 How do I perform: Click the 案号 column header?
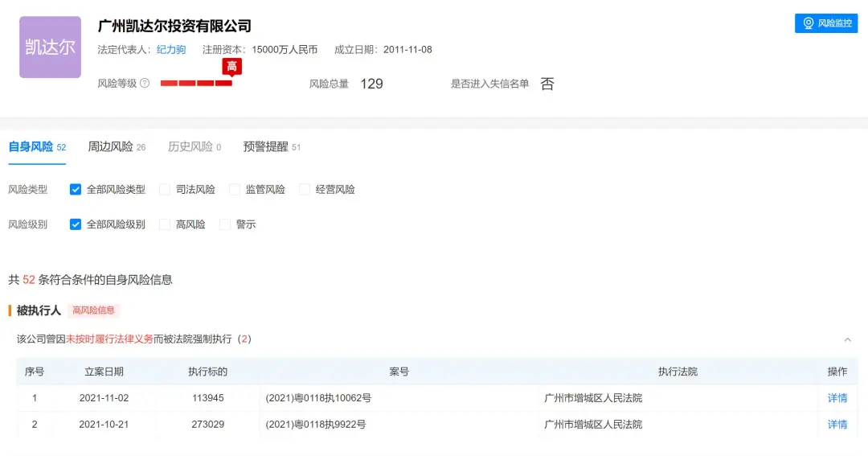[399, 372]
